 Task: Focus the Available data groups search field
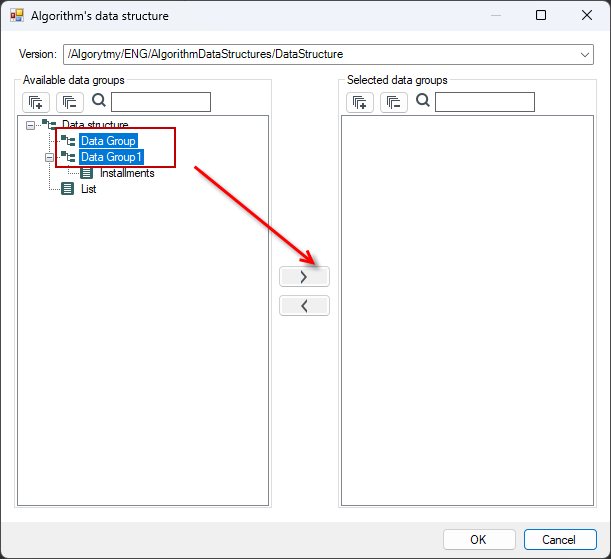(161, 102)
